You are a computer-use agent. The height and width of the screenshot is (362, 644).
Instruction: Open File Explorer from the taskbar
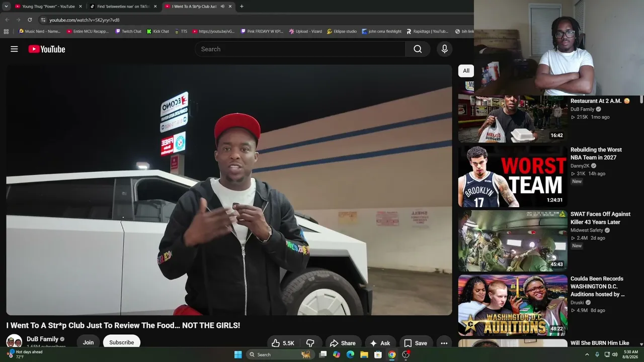(364, 354)
